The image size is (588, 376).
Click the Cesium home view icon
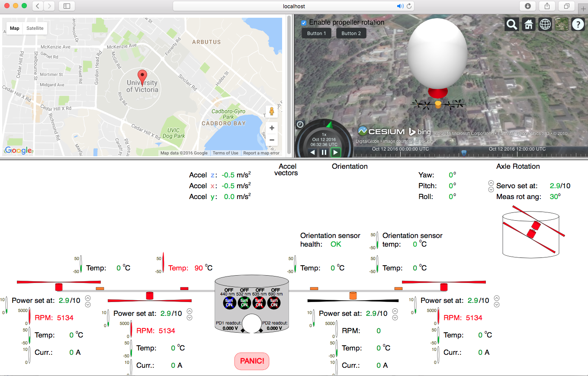[x=528, y=25]
